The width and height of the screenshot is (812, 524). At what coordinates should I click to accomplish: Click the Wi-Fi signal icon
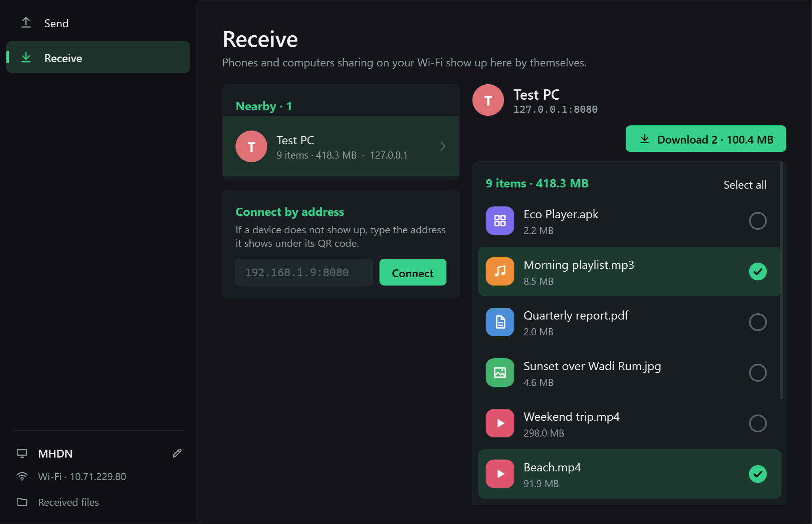(22, 476)
